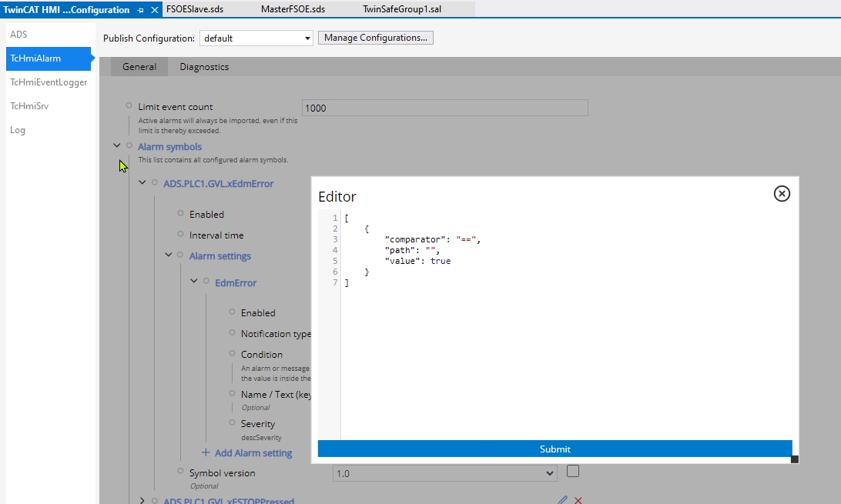Click the plus icon of Add Alarm setting
This screenshot has width=841, height=504.
[206, 452]
